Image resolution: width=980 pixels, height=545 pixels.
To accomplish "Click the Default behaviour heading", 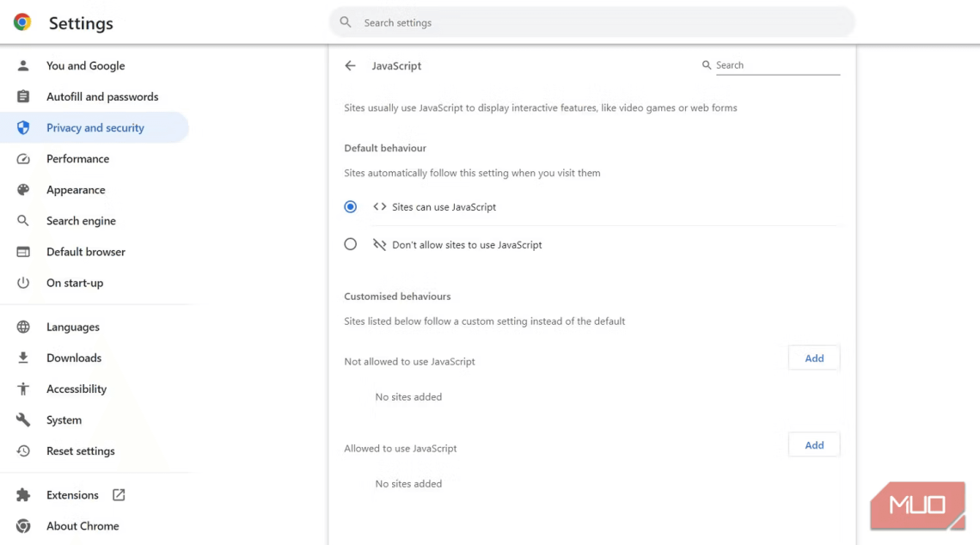I will coord(385,148).
